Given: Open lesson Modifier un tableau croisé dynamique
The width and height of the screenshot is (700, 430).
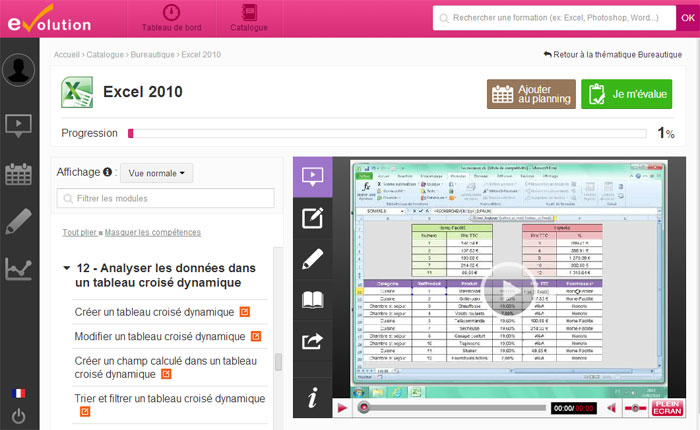Looking at the screenshot, I should [x=160, y=336].
